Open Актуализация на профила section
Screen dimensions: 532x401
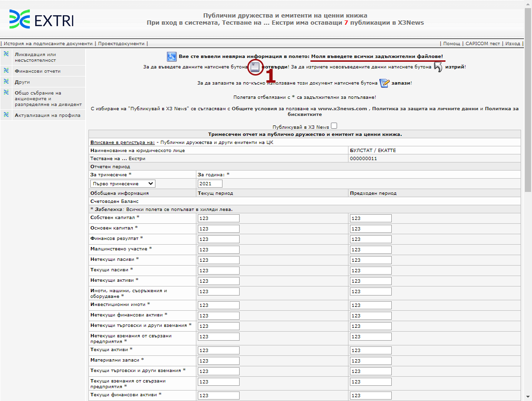click(x=48, y=115)
